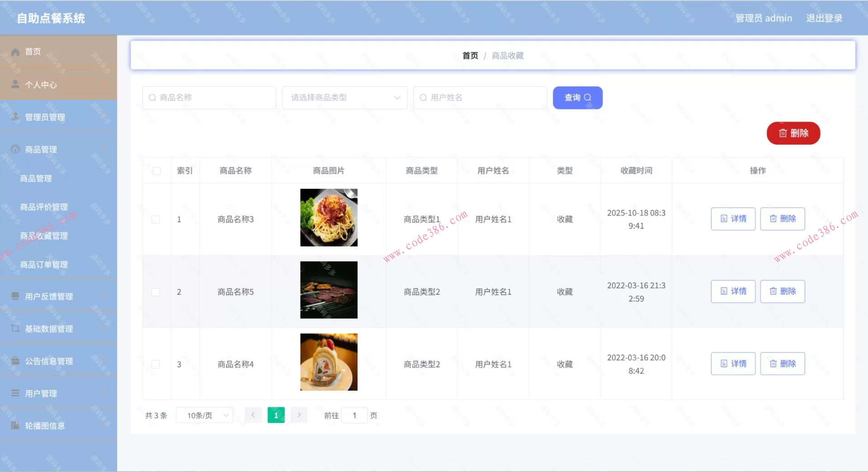Go to next page with the arrow control
Viewport: 868px width, 472px height.
click(298, 415)
